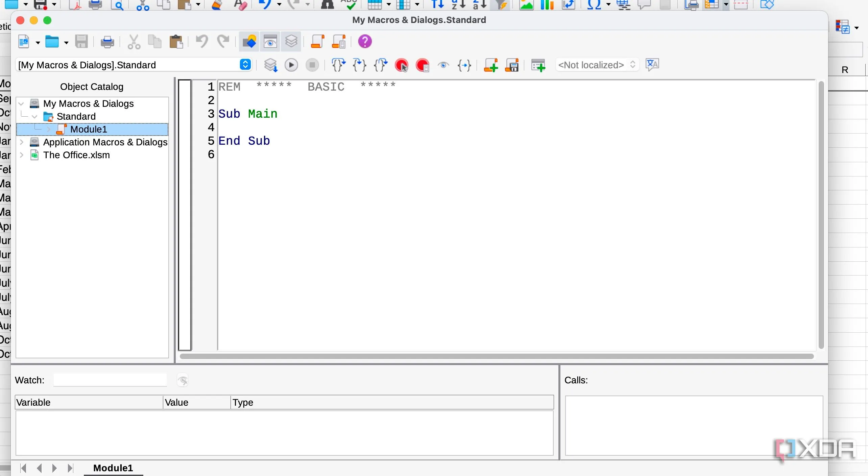
Task: Click the Print icon in Basic IDE
Action: pos(107,42)
